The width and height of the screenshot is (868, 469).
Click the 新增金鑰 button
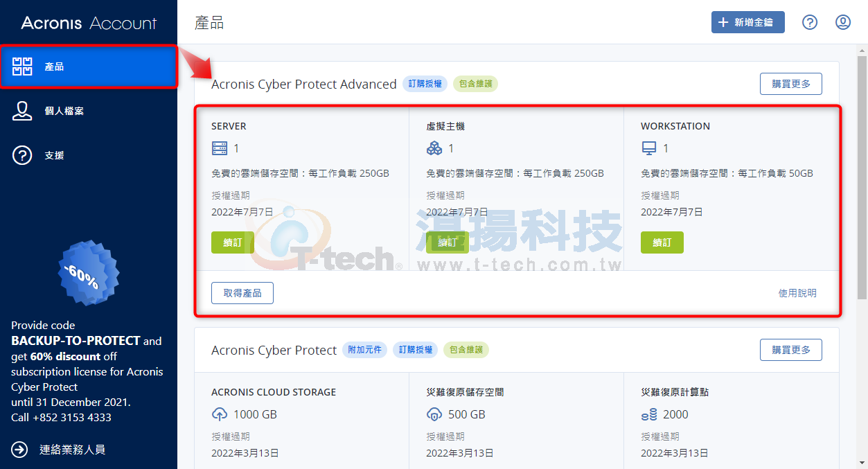pyautogui.click(x=748, y=22)
